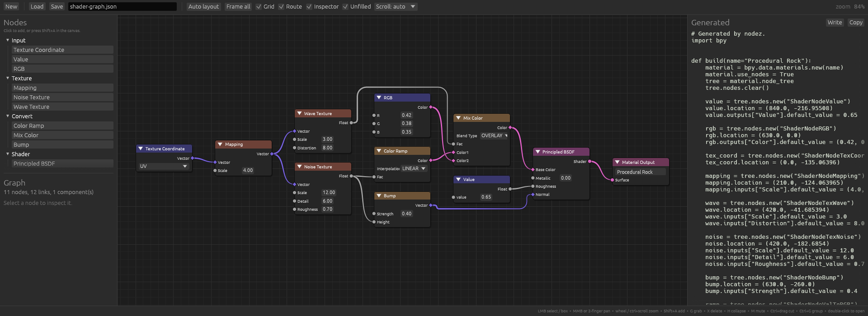Add a Principled BSDF node from list
Image resolution: width=868 pixels, height=316 pixels.
pos(62,163)
